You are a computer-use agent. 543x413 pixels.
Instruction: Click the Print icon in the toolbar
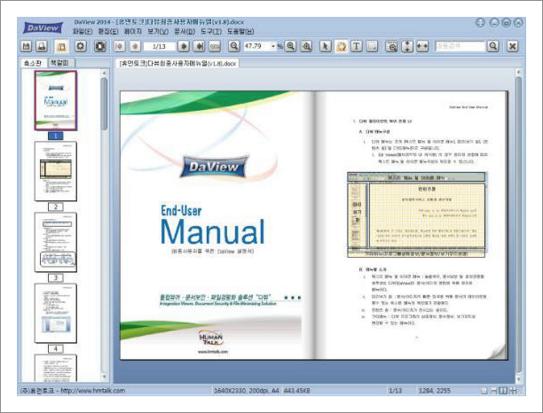click(x=42, y=46)
